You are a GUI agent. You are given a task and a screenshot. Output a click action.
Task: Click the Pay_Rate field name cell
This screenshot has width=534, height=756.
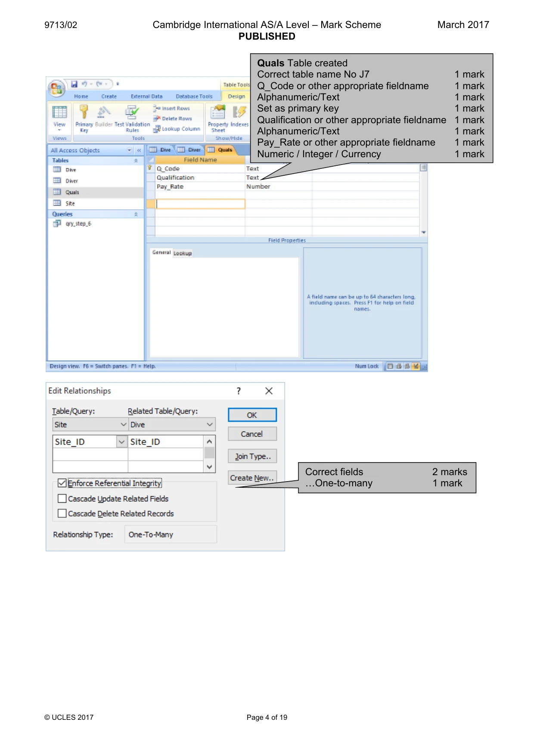(200, 187)
